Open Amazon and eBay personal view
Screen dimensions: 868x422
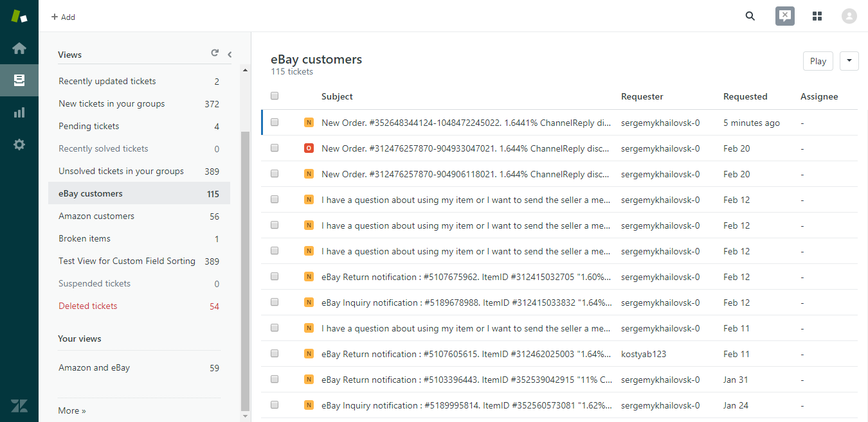click(x=139, y=368)
